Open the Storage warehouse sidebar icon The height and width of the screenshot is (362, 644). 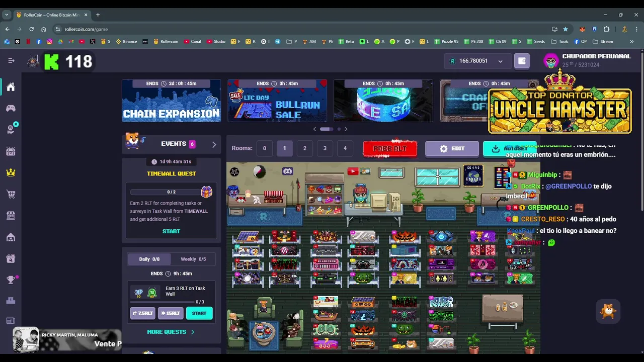tap(11, 237)
